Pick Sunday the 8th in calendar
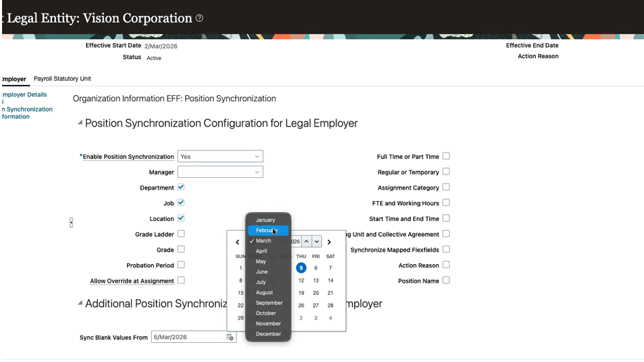Viewport: 644px width, 362px height. click(241, 281)
